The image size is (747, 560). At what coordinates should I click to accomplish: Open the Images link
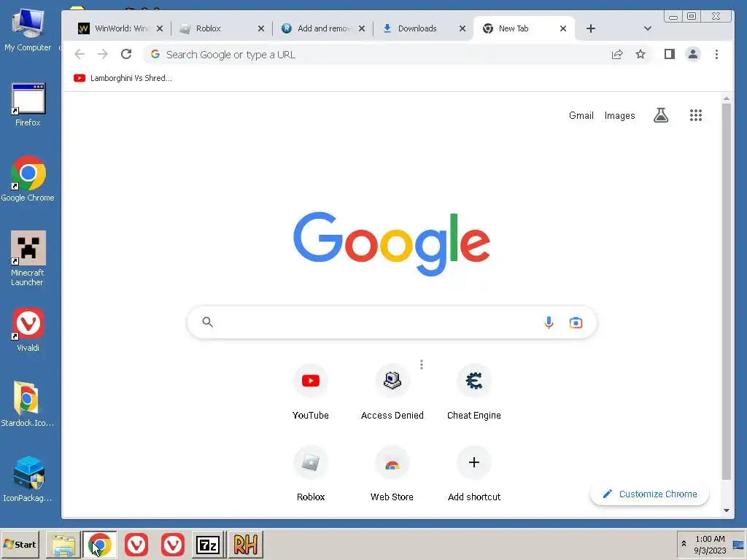(619, 116)
